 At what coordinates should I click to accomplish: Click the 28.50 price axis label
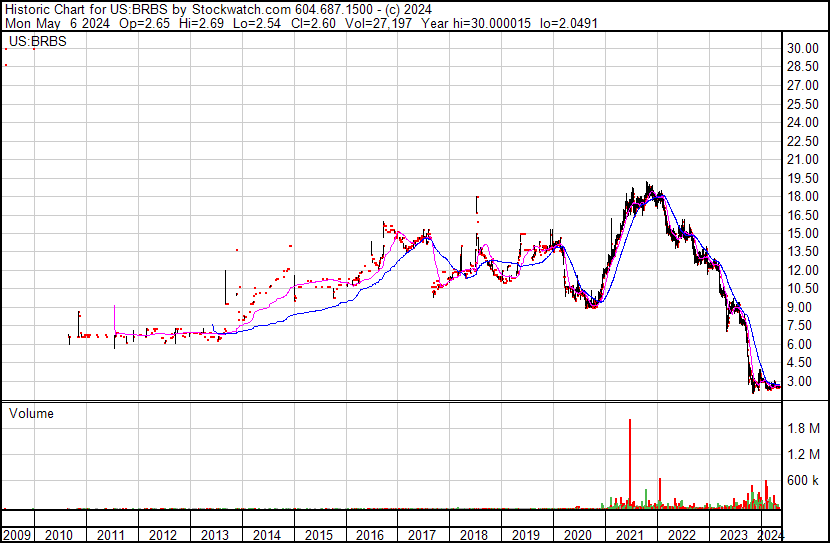(803, 67)
